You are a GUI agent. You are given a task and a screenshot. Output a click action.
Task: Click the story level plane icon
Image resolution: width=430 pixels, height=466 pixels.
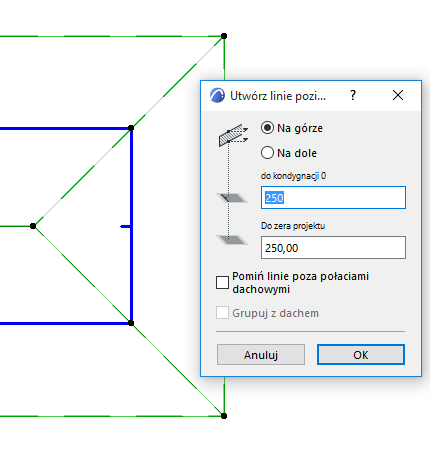tap(232, 198)
